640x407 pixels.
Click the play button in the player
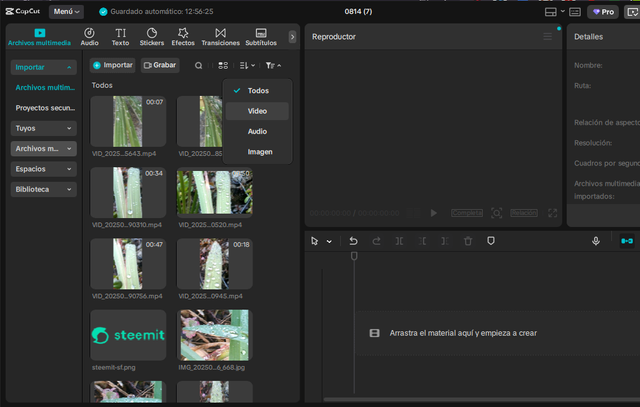[x=433, y=213]
